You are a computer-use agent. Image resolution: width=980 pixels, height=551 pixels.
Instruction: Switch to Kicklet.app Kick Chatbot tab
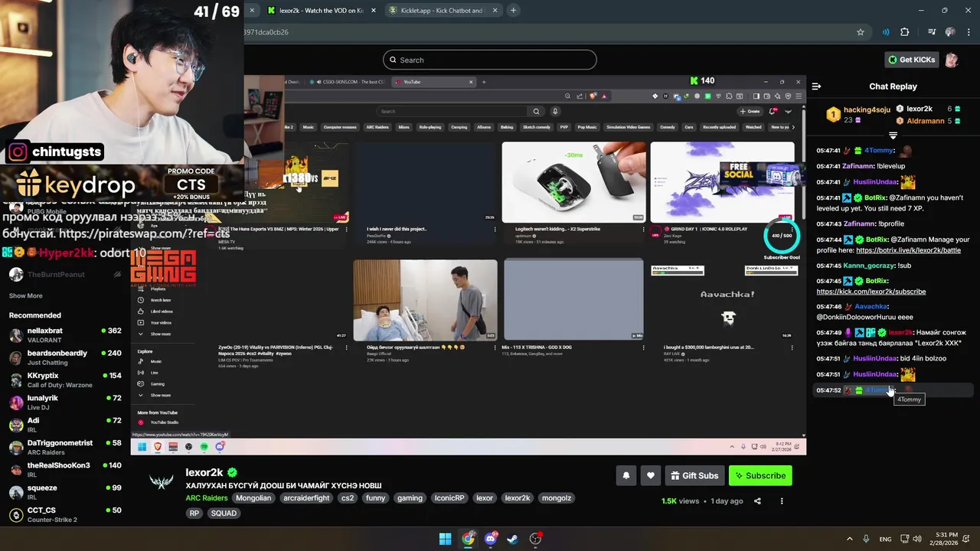point(443,11)
